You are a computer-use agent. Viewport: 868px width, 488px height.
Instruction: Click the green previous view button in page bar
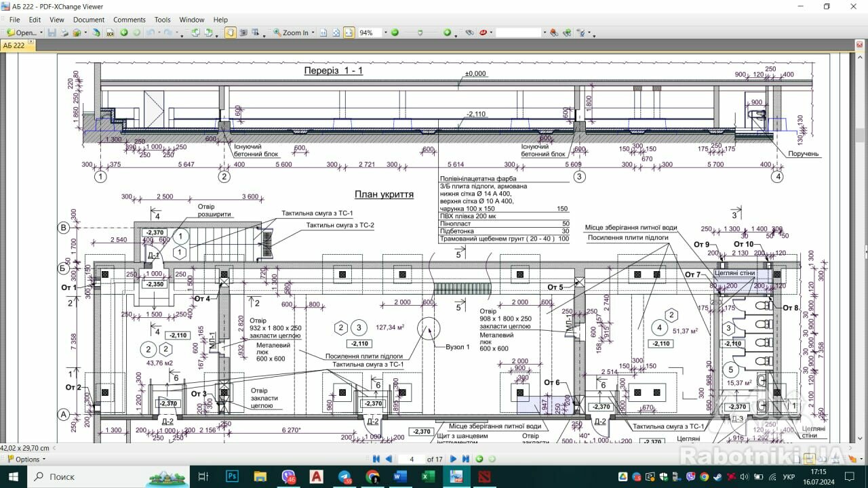(x=479, y=459)
